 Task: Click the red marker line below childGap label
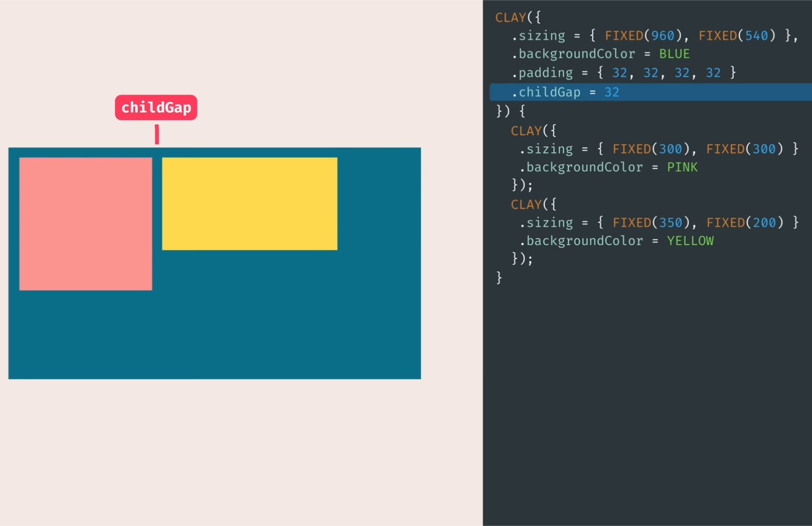(x=157, y=134)
